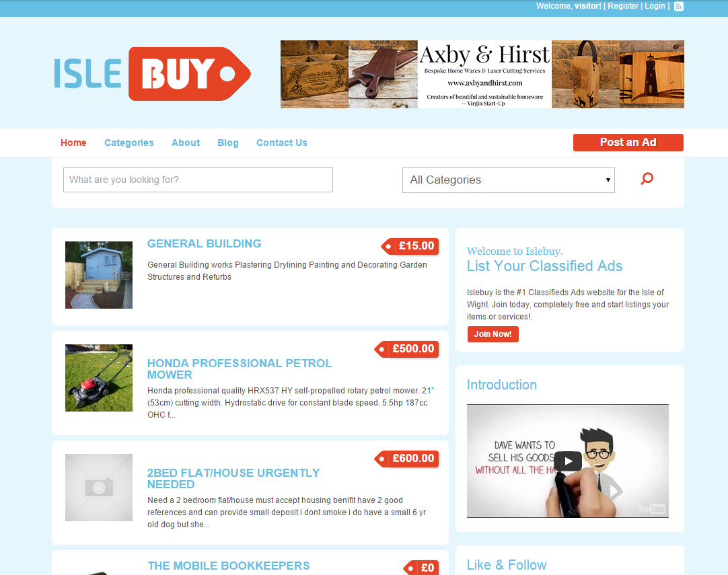Click the Axby & Hirst banner ad
The image size is (728, 575).
[x=482, y=74]
